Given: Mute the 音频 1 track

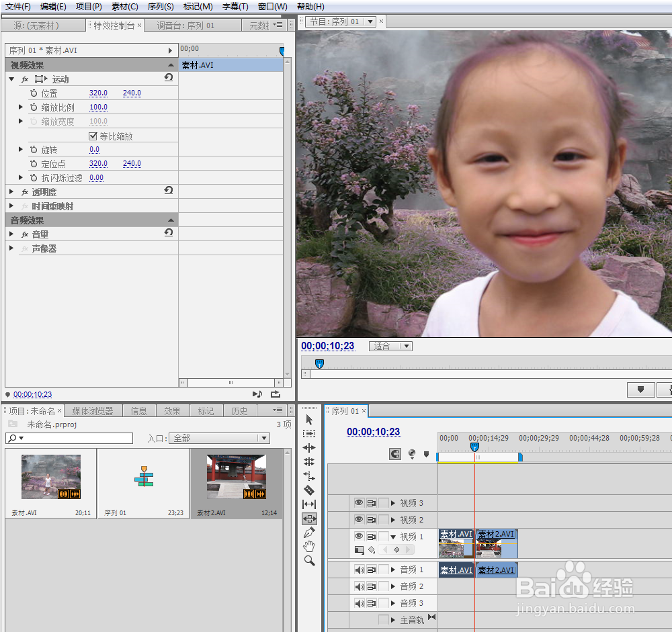Looking at the screenshot, I should point(360,570).
